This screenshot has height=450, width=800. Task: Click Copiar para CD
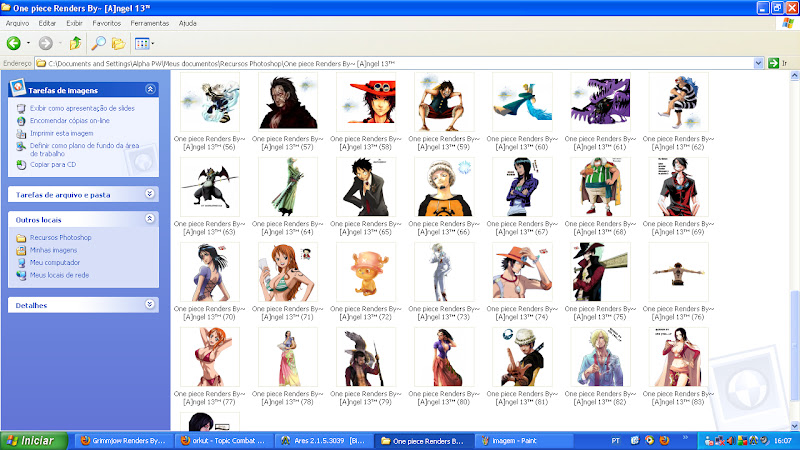(53, 164)
